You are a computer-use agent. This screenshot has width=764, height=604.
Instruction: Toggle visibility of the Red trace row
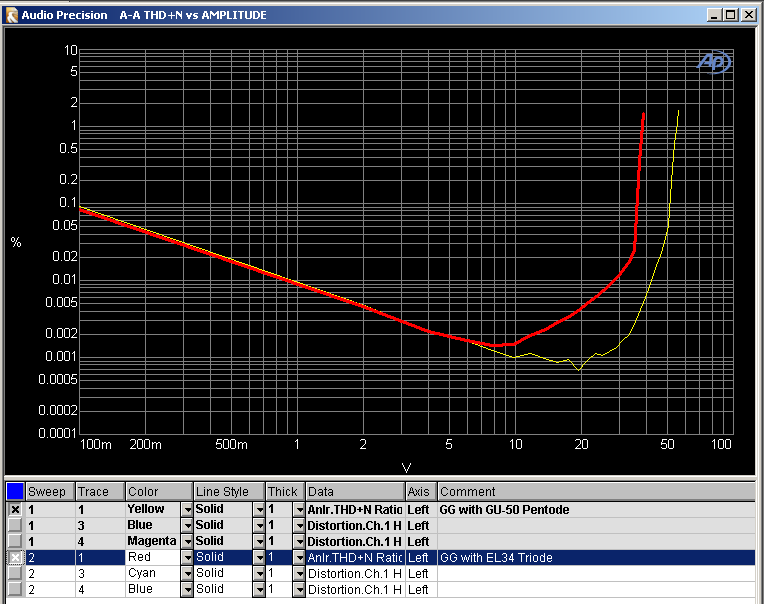tap(15, 557)
